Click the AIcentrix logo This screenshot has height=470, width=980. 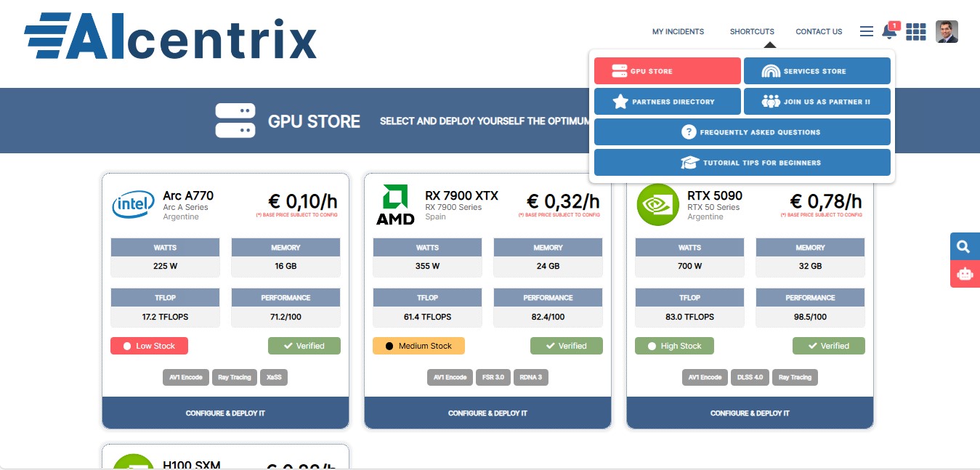(171, 36)
